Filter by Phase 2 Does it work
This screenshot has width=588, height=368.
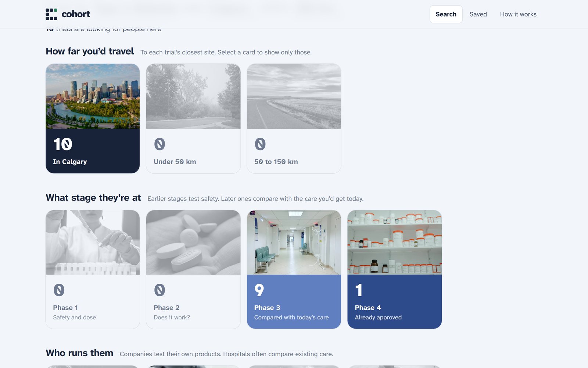[193, 269]
